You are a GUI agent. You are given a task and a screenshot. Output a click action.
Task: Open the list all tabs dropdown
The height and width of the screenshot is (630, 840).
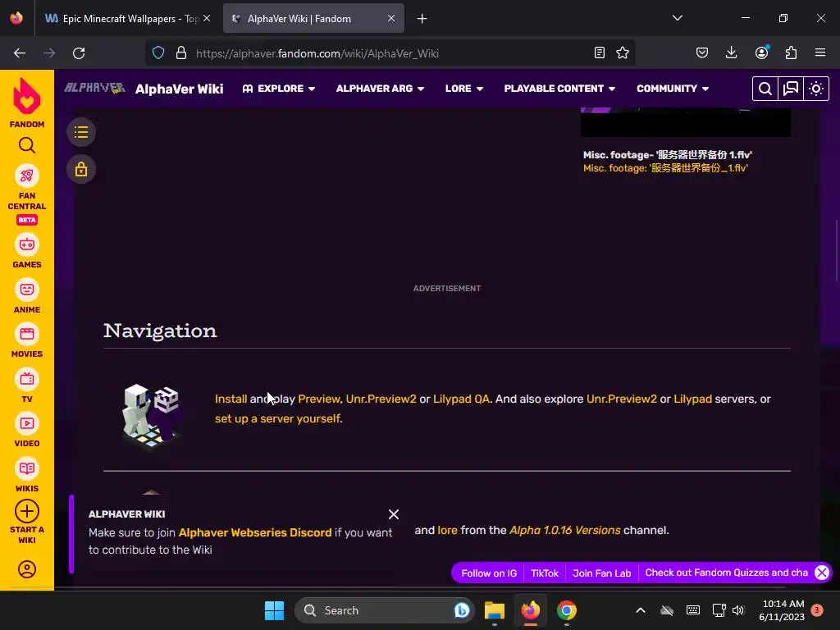tap(678, 18)
